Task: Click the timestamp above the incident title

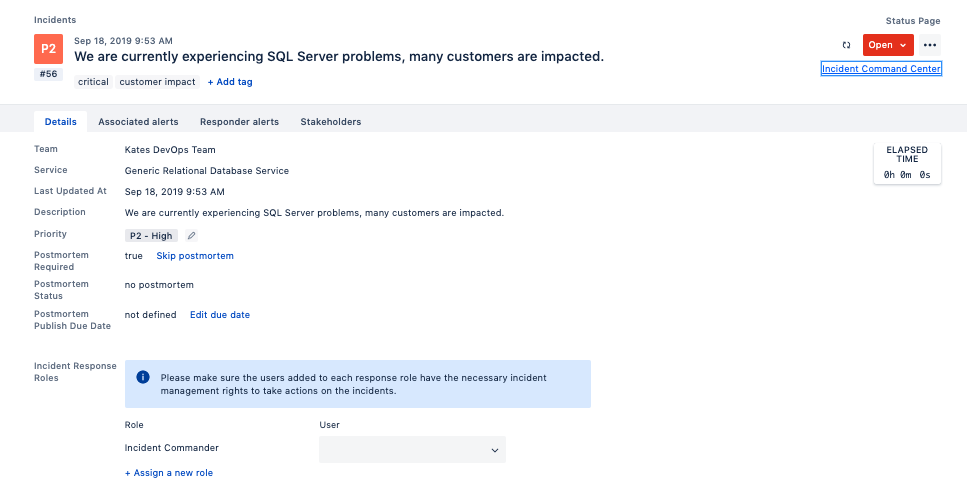Action: [123, 41]
